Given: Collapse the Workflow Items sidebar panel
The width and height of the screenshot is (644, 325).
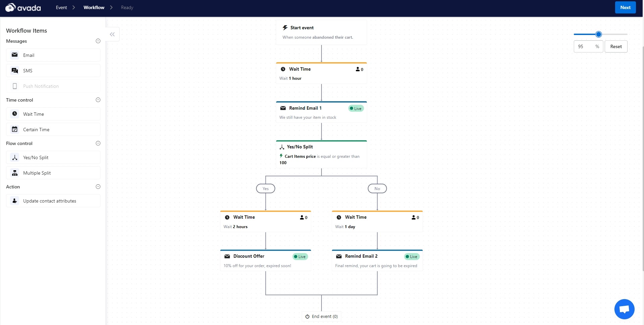Looking at the screenshot, I should (x=112, y=34).
